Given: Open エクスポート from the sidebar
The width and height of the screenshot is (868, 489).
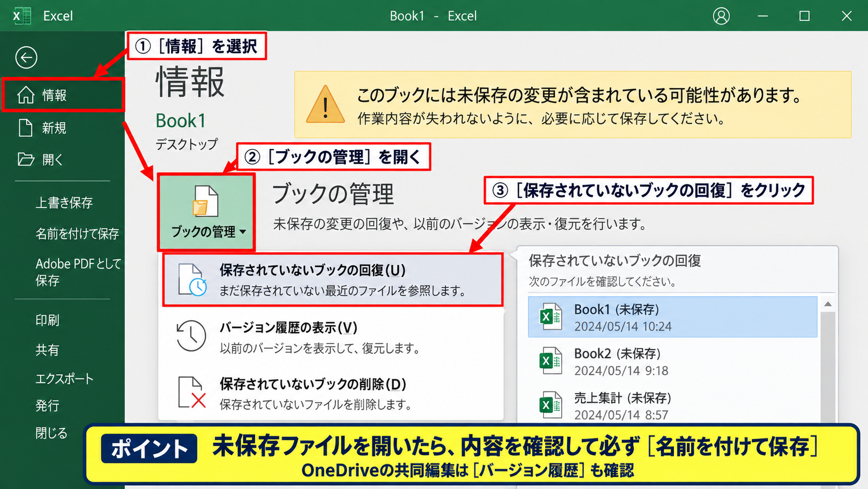Looking at the screenshot, I should click(64, 378).
